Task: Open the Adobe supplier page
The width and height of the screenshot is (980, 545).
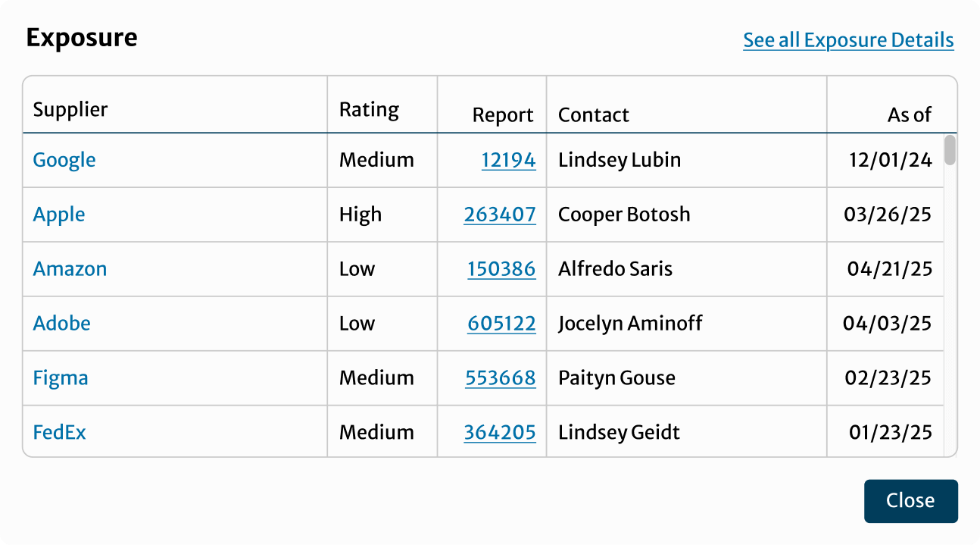Action: (61, 323)
